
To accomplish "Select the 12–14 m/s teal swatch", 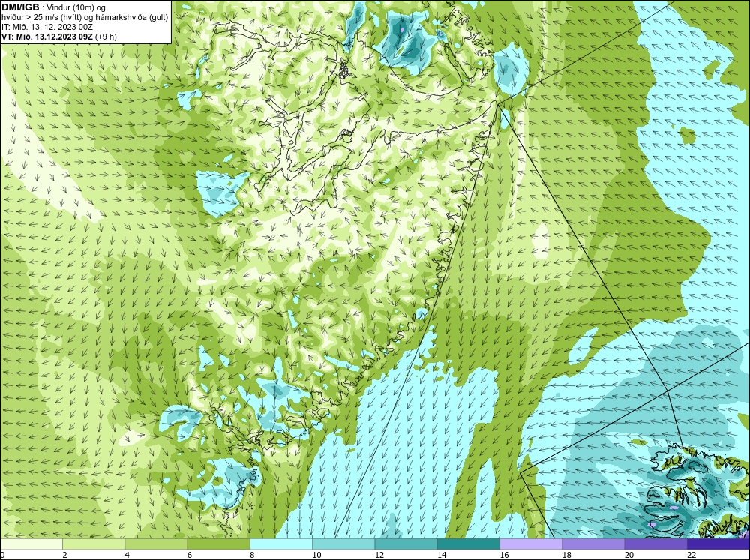I will point(406,544).
